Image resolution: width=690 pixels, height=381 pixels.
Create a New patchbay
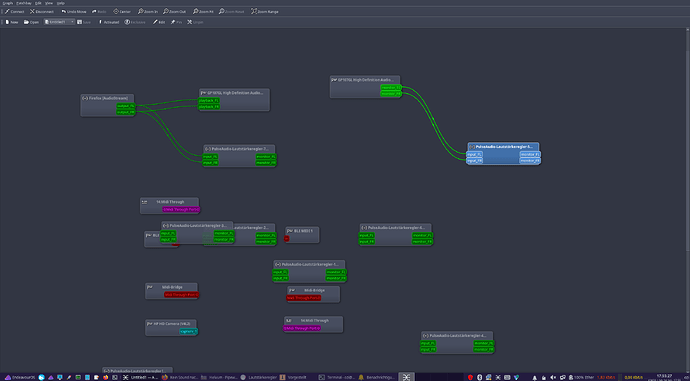[12, 22]
